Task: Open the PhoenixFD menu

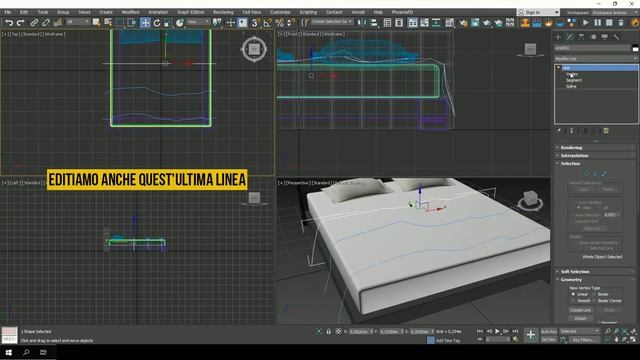Action: (x=402, y=12)
